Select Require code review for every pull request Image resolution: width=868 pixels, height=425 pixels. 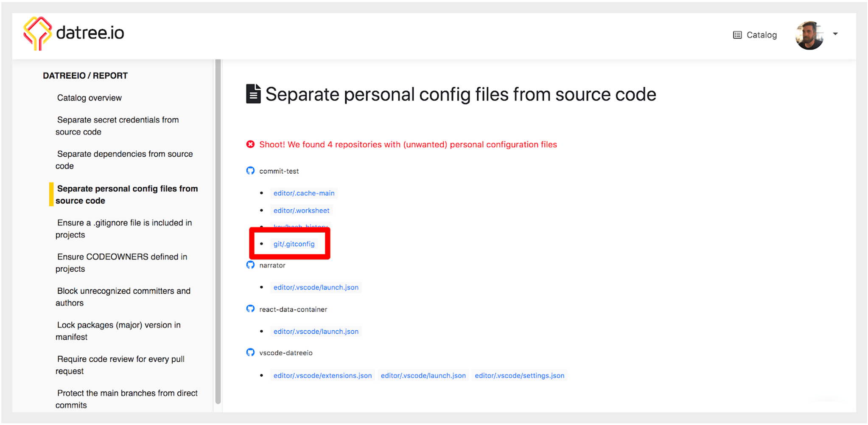[x=120, y=365]
